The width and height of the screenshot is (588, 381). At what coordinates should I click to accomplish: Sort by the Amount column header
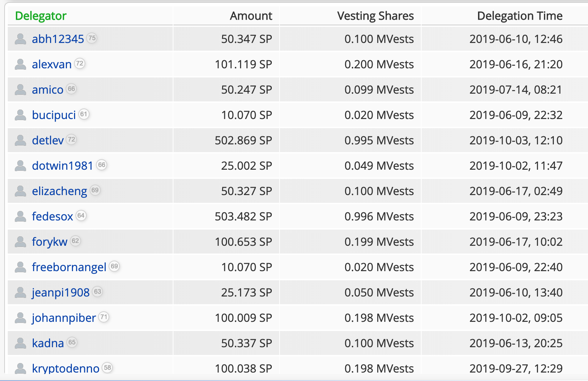click(x=251, y=16)
